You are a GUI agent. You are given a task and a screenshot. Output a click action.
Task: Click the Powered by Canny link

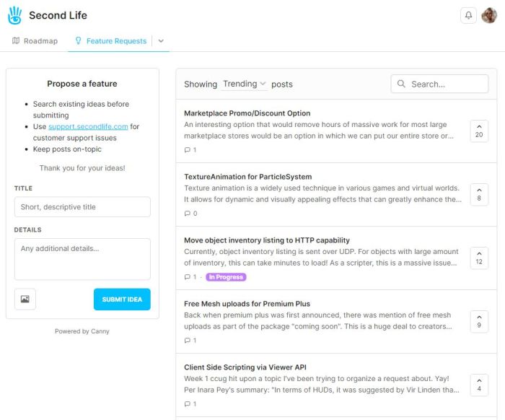point(82,331)
